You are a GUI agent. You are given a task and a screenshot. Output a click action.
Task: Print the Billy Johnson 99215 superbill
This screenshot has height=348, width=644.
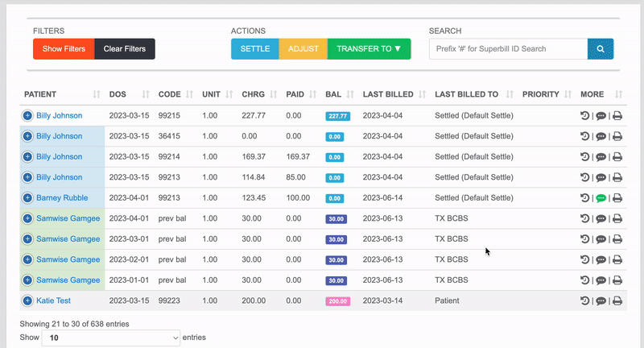coord(617,116)
